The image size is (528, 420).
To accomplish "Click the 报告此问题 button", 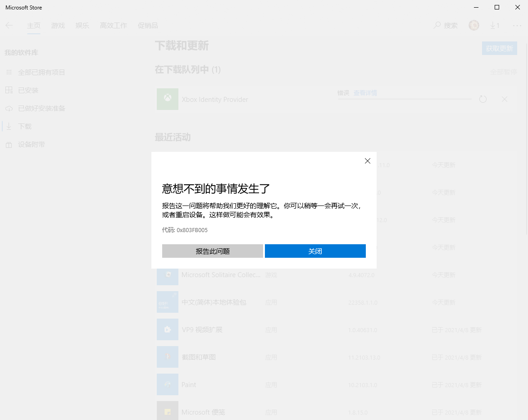I will coord(212,251).
